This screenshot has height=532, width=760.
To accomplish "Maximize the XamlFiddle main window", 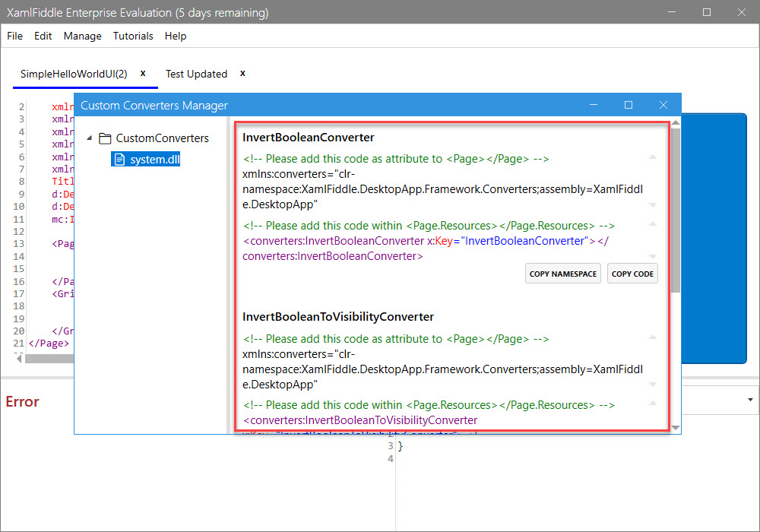I will pyautogui.click(x=707, y=12).
